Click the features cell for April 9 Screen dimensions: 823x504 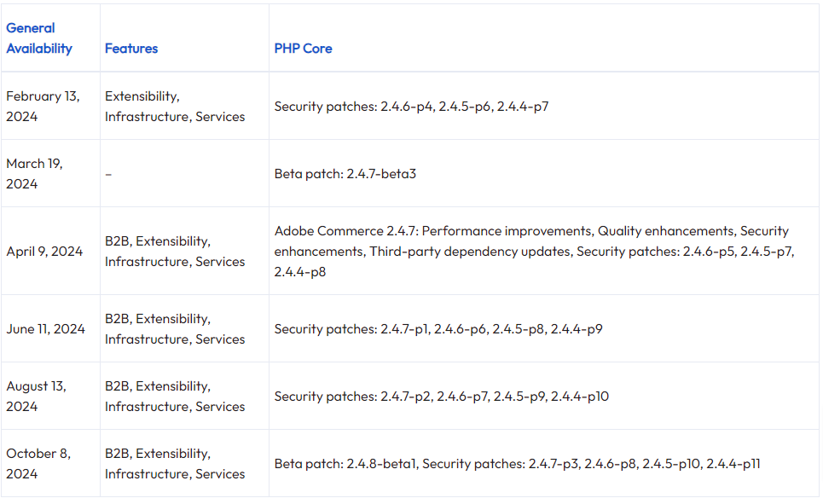[x=175, y=252]
